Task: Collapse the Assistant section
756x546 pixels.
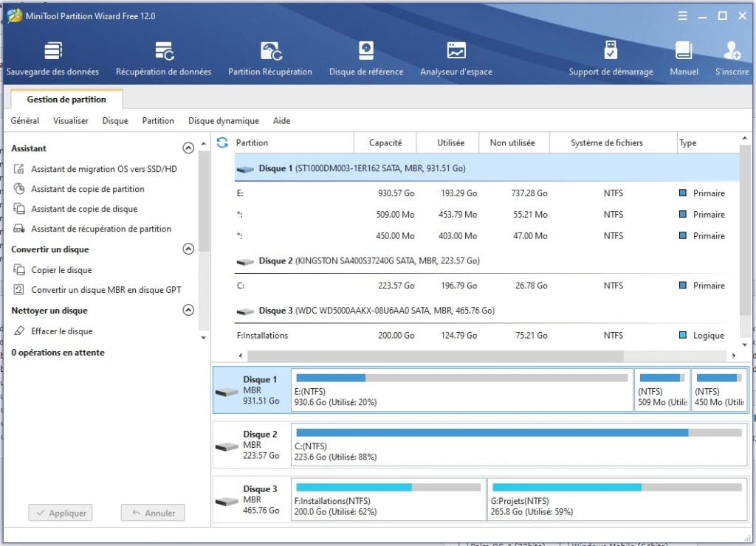Action: click(x=188, y=148)
